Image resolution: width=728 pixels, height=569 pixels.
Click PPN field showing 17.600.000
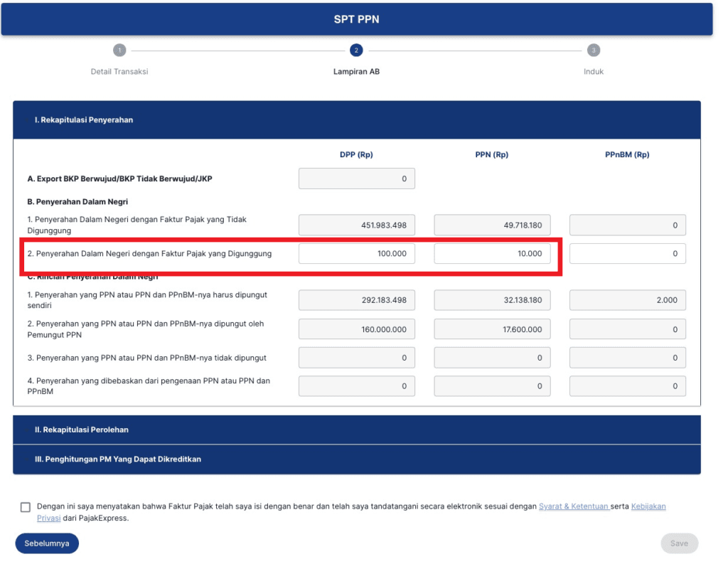[492, 329]
